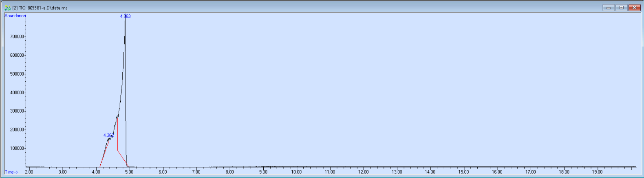Click the 9.00 time tick label

coord(263,172)
